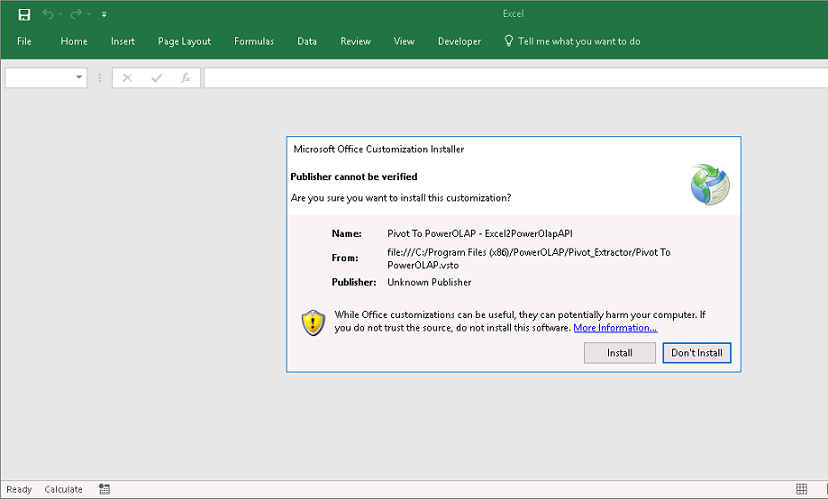Open the File tab
This screenshot has width=828, height=499.
click(24, 41)
